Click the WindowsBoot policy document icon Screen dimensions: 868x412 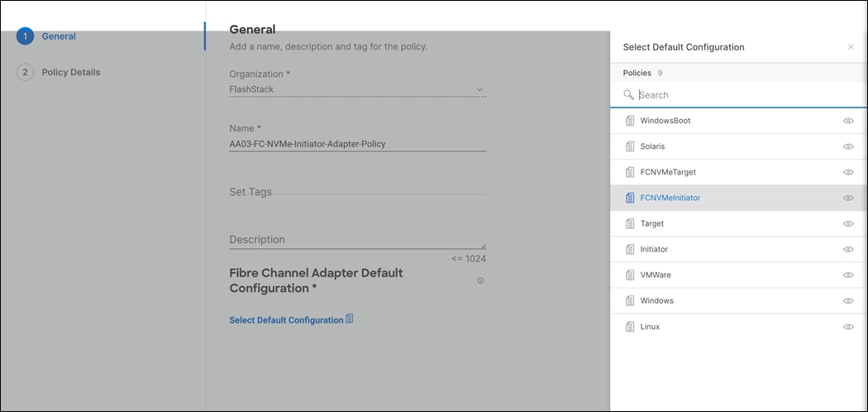(630, 121)
